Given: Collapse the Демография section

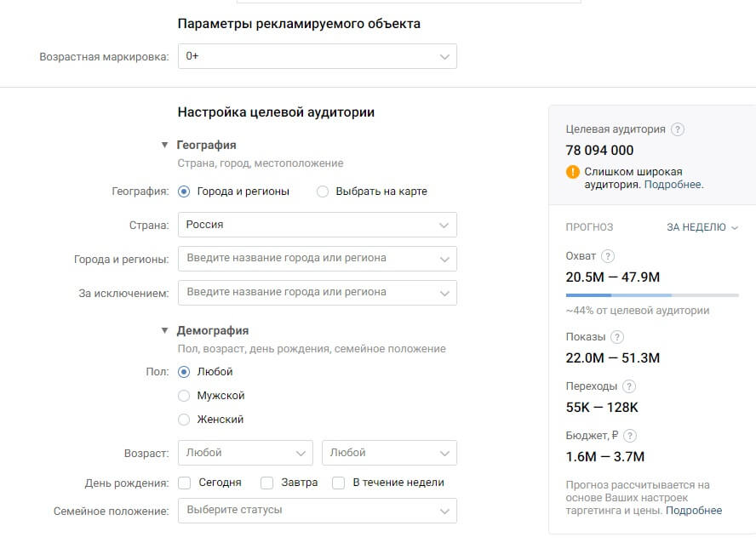Looking at the screenshot, I should pyautogui.click(x=164, y=330).
